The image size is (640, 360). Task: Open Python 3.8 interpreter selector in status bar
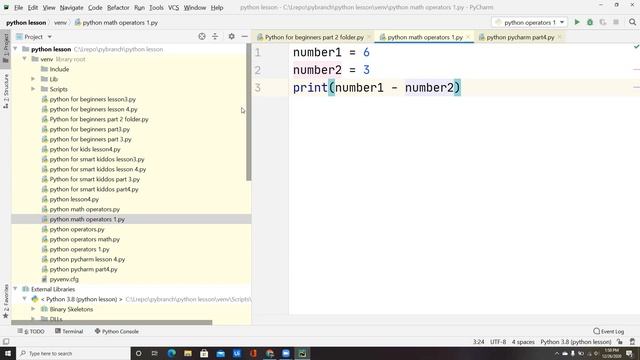click(x=576, y=342)
